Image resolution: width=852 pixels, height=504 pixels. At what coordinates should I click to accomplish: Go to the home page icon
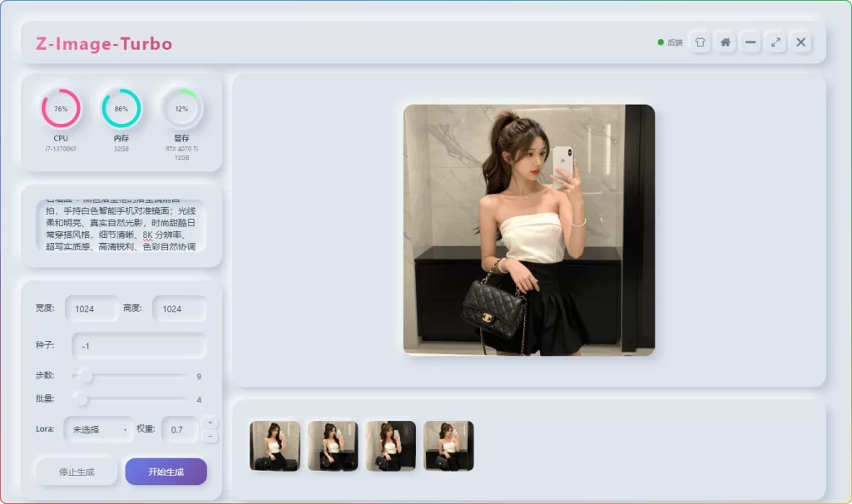click(726, 42)
